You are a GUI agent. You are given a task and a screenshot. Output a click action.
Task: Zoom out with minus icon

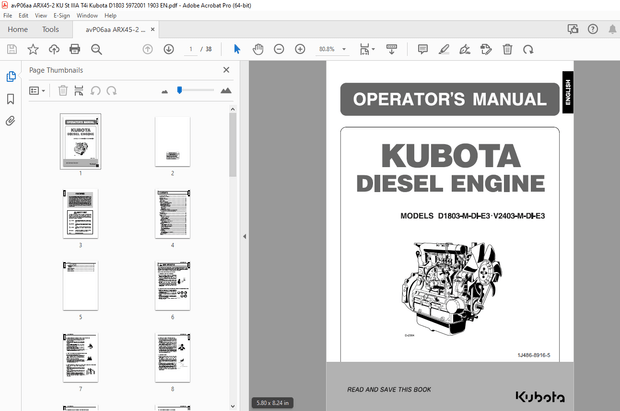[x=279, y=49]
